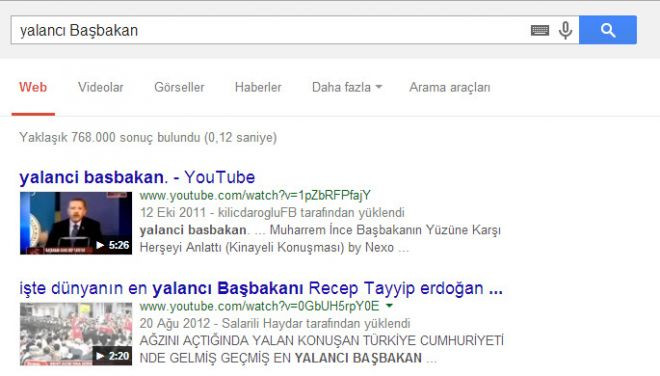This screenshot has height=376, width=660.
Task: Click URL www.youtube.com/watch?v=0GbUH5rpY0E
Action: [259, 306]
